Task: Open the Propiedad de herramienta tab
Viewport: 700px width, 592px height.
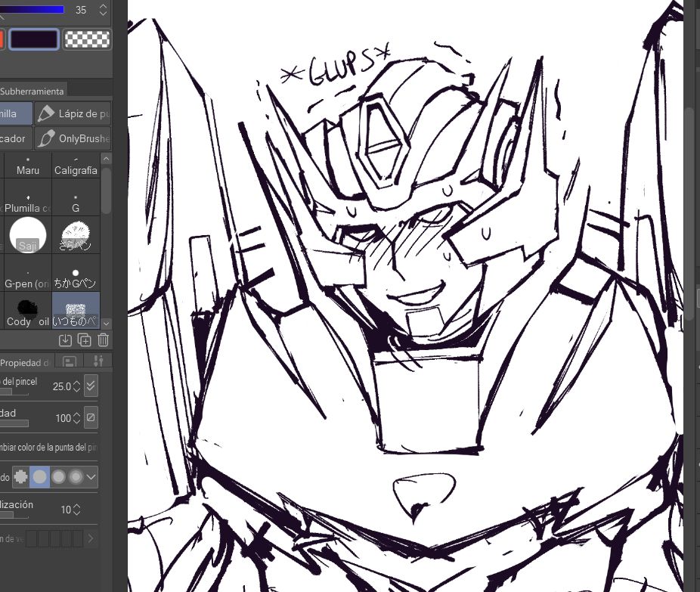Action: tap(26, 362)
